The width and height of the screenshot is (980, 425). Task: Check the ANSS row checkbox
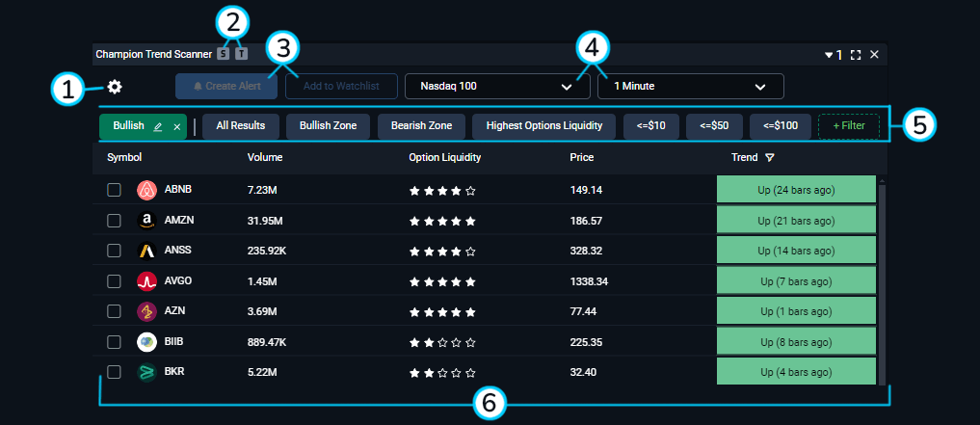click(114, 251)
